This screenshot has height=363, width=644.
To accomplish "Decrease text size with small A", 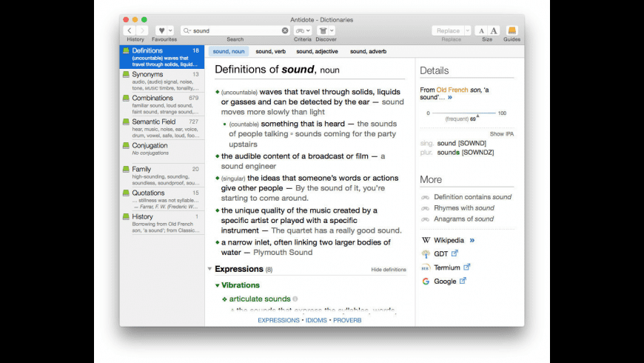I will coord(481,30).
